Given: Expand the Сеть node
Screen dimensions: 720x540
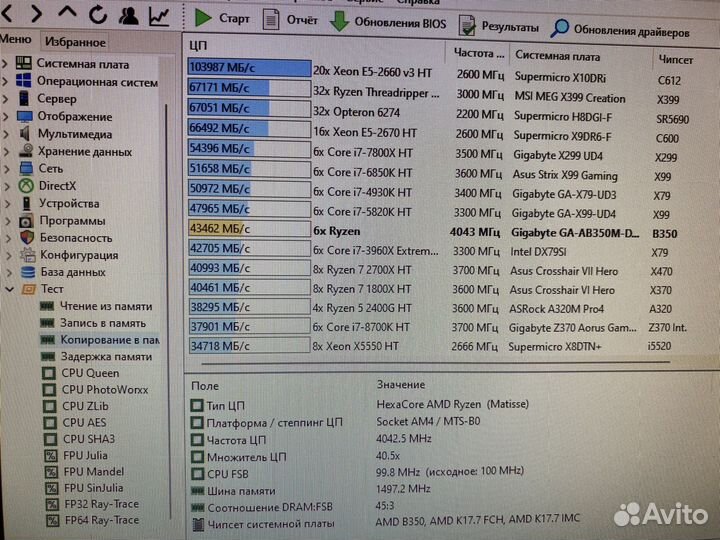Looking at the screenshot, I should point(6,169).
